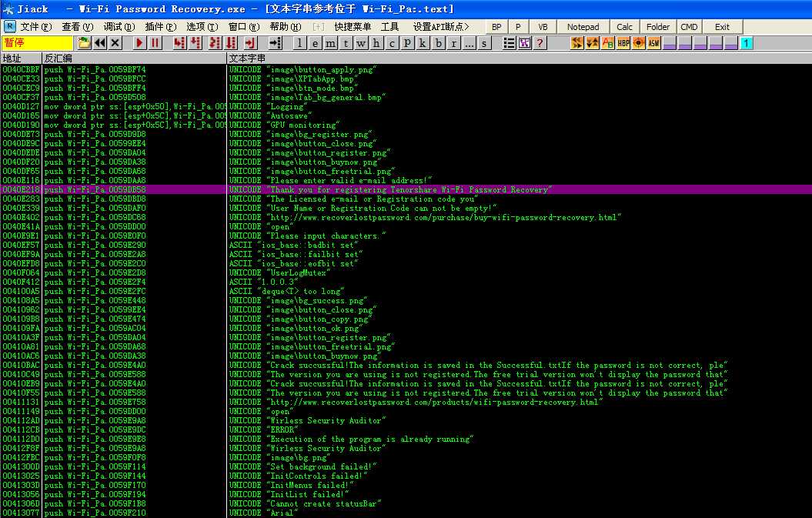Open the 选项(T) menu
Viewport: 812px width, 518px height.
(x=202, y=26)
